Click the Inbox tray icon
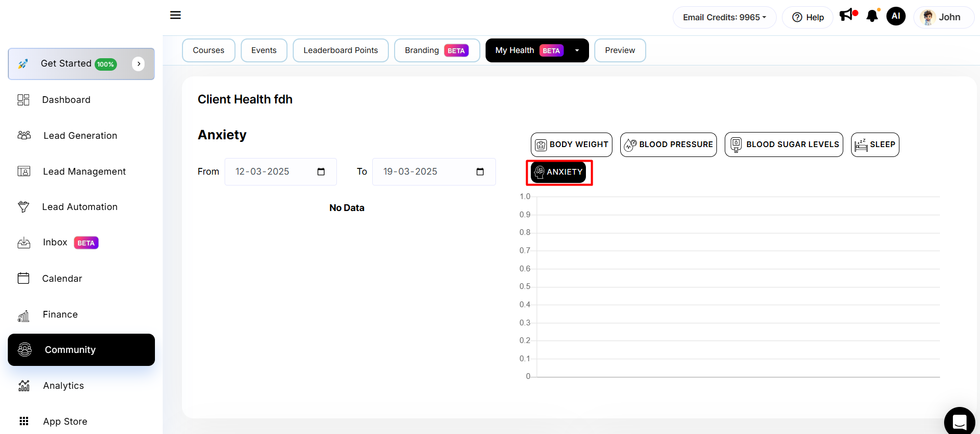The image size is (980, 434). [x=24, y=243]
